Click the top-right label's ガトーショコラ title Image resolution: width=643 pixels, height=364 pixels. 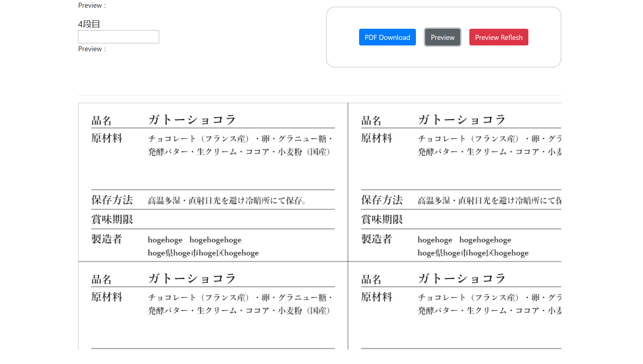(461, 120)
